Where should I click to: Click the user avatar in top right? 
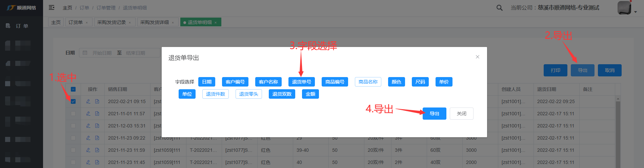coord(624,8)
